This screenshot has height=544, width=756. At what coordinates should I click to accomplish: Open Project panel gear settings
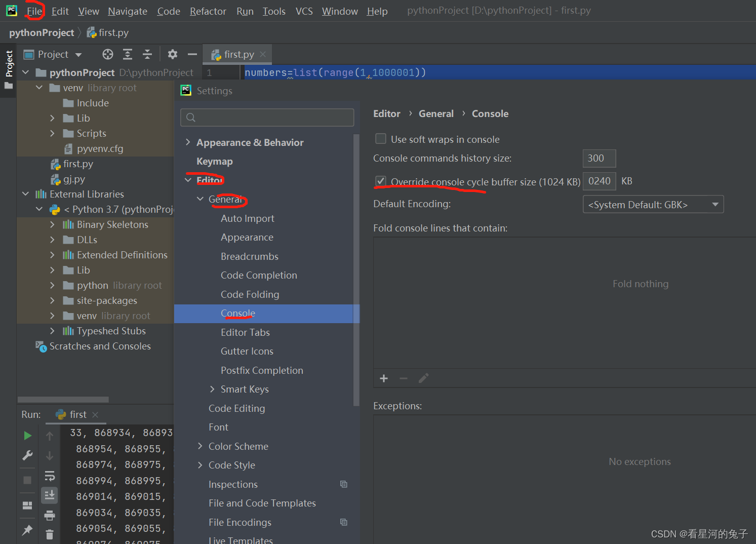pyautogui.click(x=173, y=54)
